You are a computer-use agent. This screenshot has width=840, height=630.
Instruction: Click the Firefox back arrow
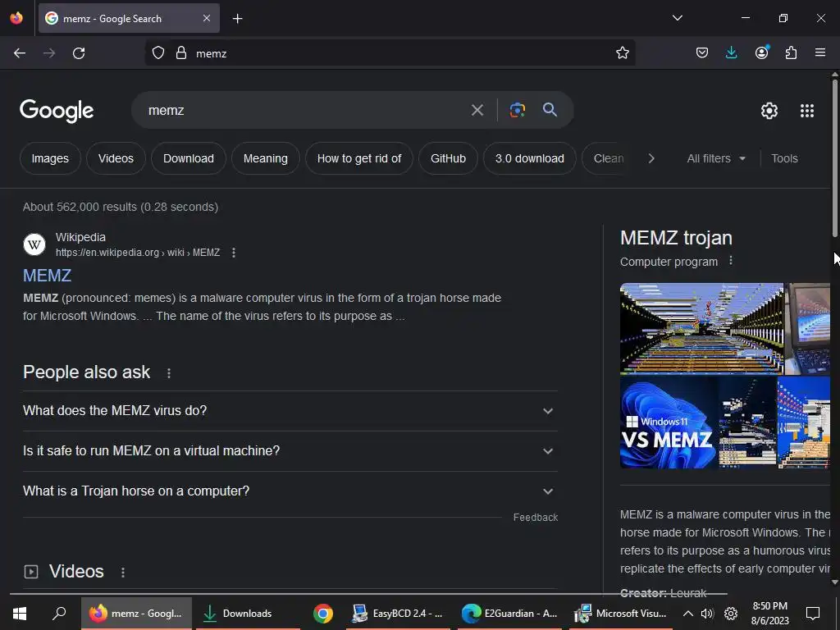20,53
